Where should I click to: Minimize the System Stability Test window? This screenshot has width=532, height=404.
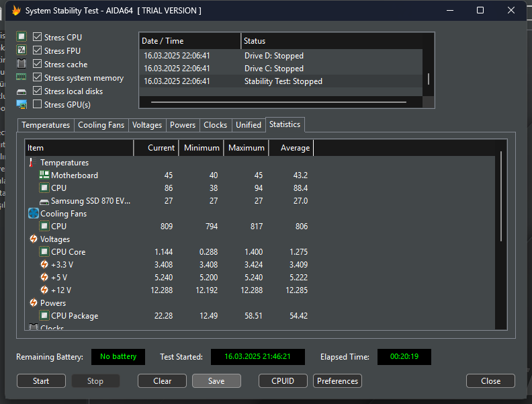tap(450, 10)
